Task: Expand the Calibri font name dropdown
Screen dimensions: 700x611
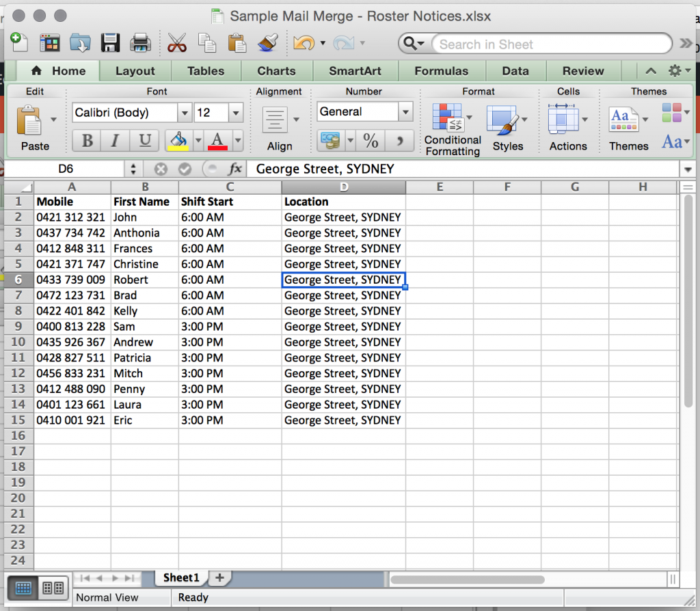Action: pyautogui.click(x=184, y=113)
